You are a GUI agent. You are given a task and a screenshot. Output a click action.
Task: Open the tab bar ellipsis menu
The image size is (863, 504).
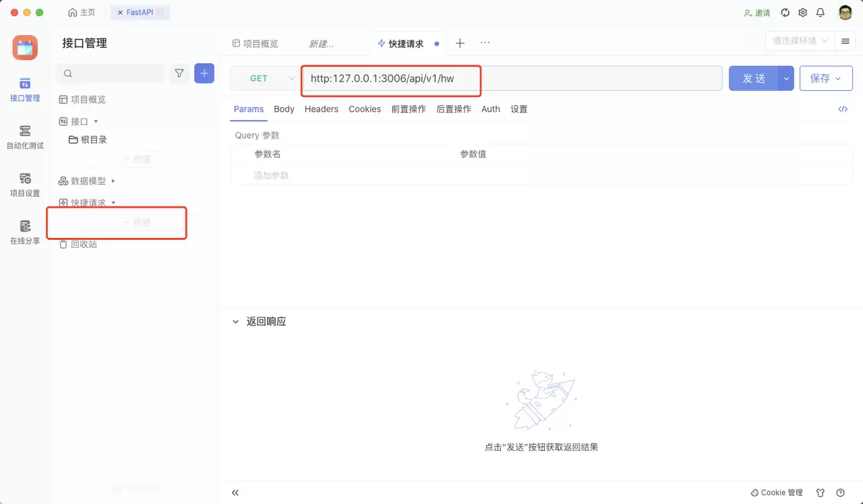coord(485,42)
